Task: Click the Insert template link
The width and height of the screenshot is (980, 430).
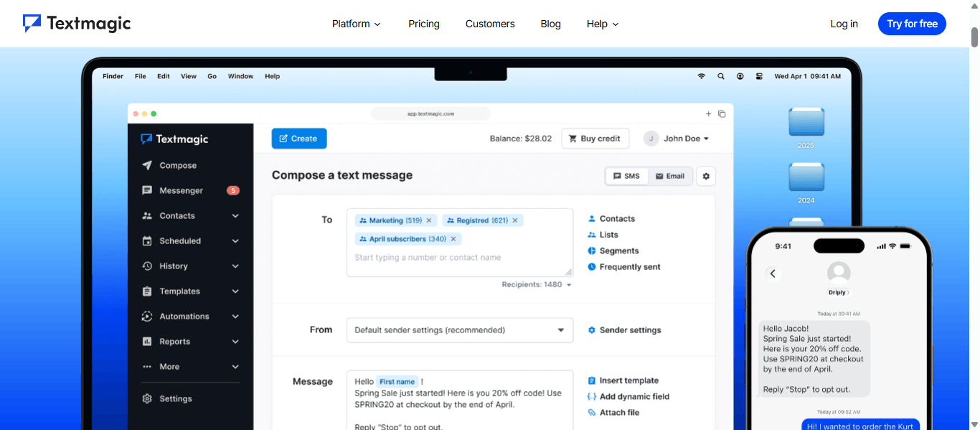Action: click(x=623, y=380)
